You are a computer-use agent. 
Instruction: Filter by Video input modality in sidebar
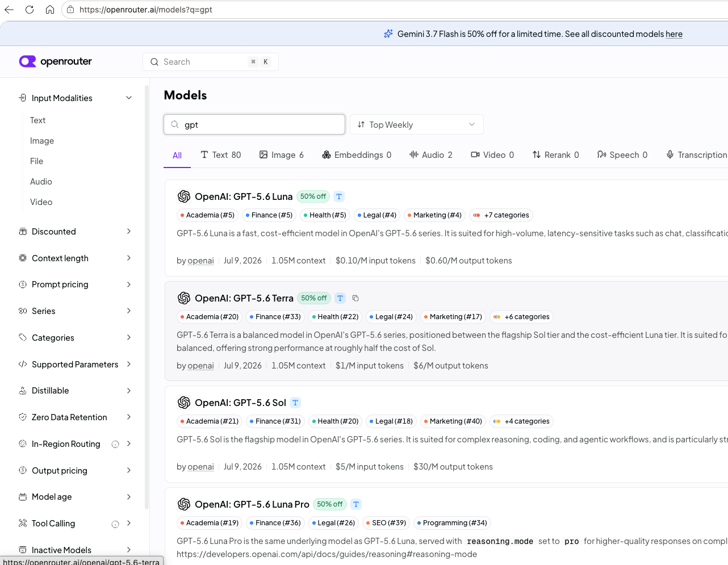[x=41, y=202]
